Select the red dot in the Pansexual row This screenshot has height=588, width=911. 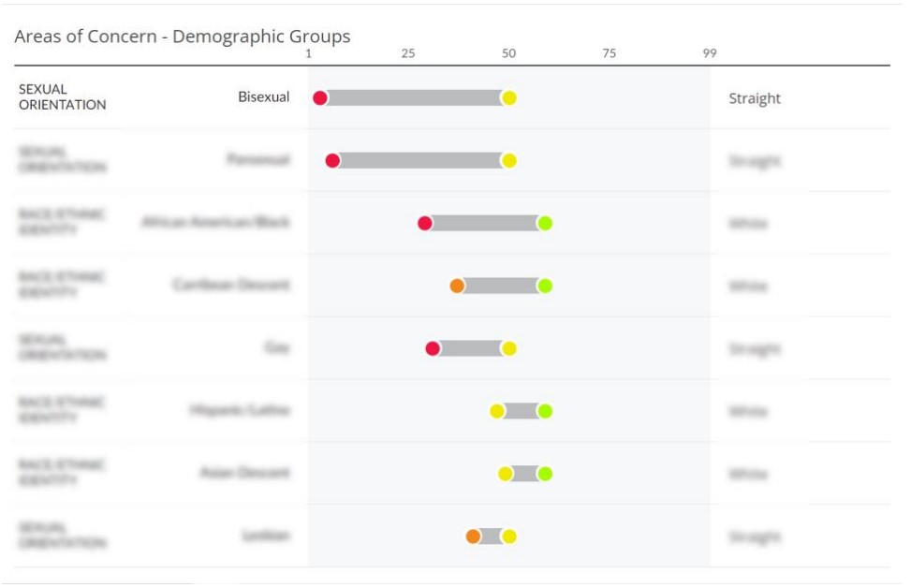tap(332, 160)
